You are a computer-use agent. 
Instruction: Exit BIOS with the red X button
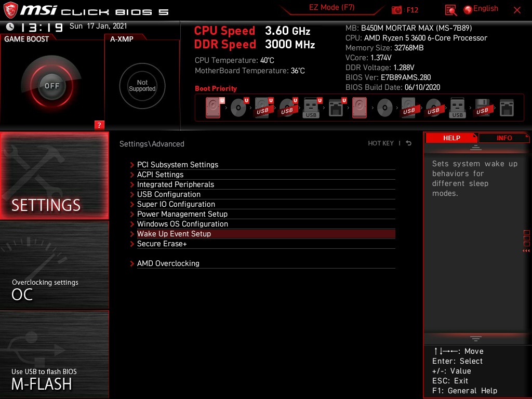tap(517, 10)
